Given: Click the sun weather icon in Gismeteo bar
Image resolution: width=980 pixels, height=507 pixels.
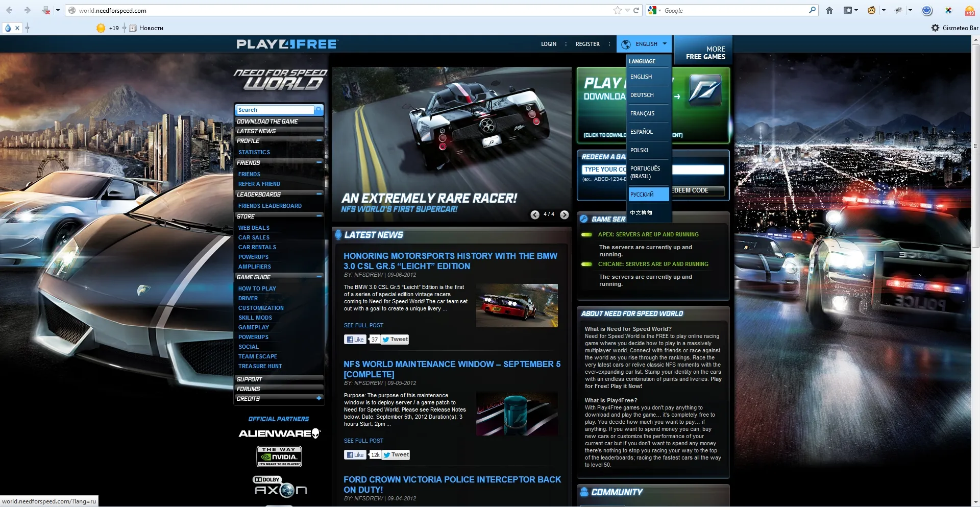Looking at the screenshot, I should click(x=101, y=28).
